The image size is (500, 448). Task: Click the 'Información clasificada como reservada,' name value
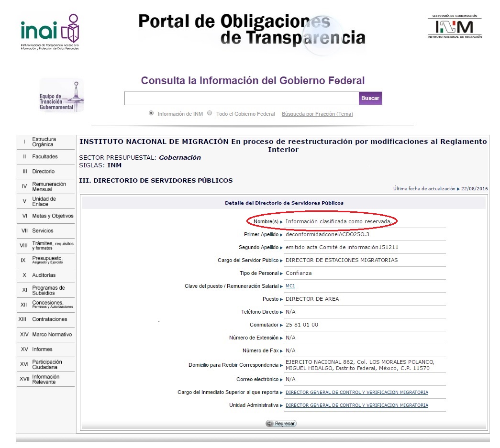[x=339, y=221]
